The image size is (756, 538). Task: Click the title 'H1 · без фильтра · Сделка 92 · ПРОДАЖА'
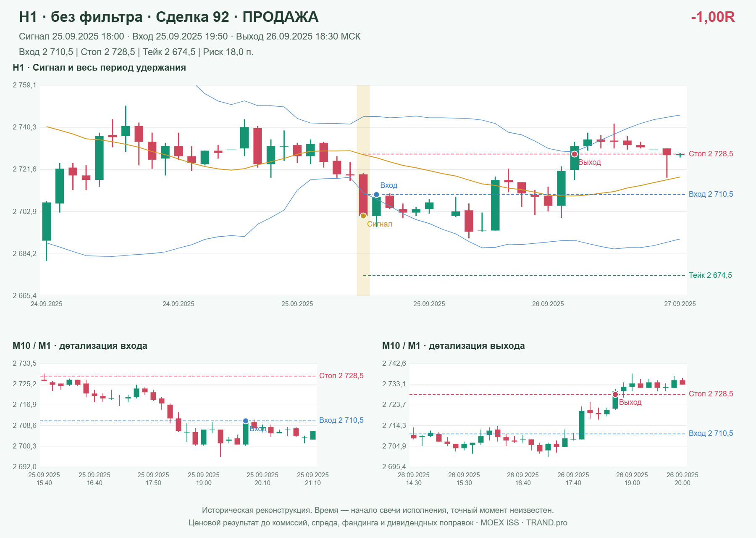tap(169, 17)
